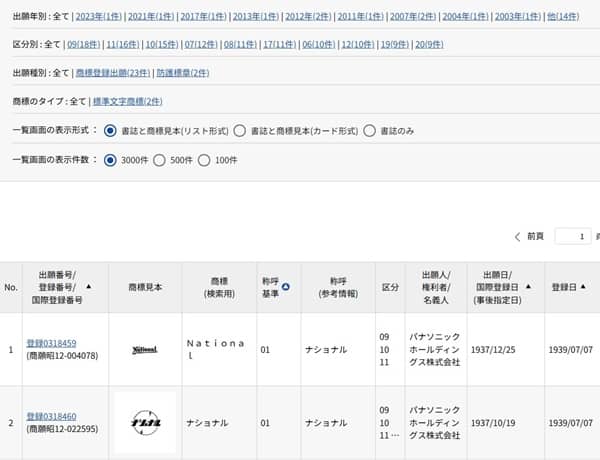Choose 500件 per page

(x=159, y=160)
